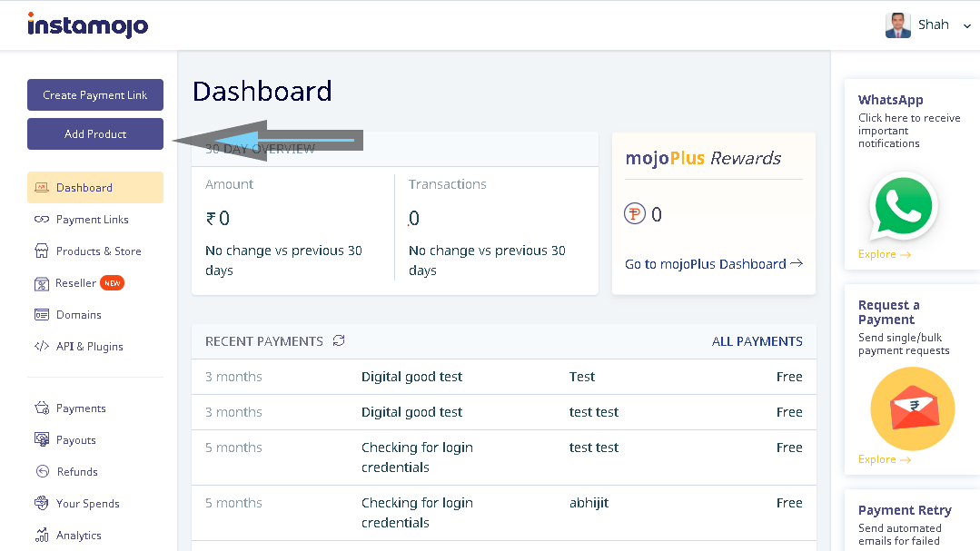Click the refresh icon beside Recent Payments

pos(339,340)
